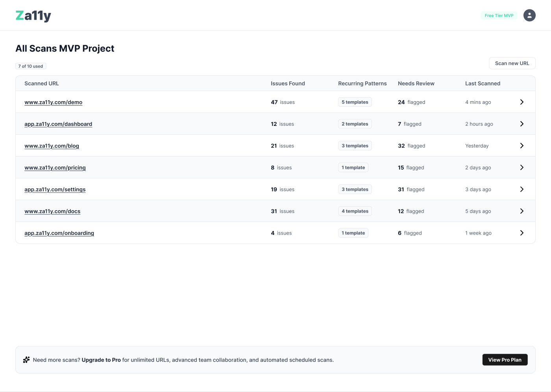Click the Upgrade to Pro text

(x=101, y=360)
